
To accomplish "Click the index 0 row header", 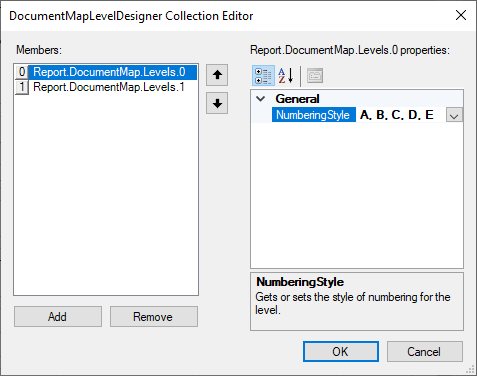I will (x=22, y=72).
